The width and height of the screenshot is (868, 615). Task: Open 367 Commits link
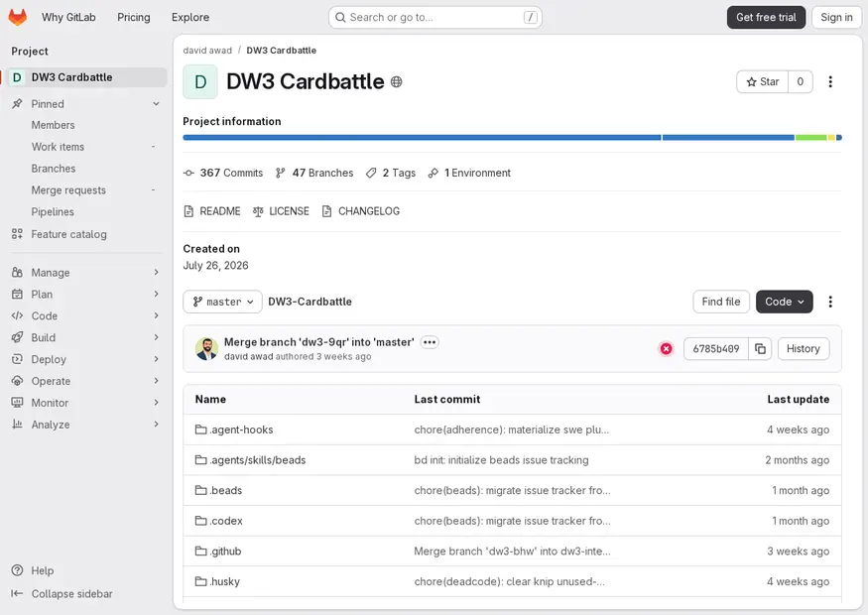[x=223, y=173]
